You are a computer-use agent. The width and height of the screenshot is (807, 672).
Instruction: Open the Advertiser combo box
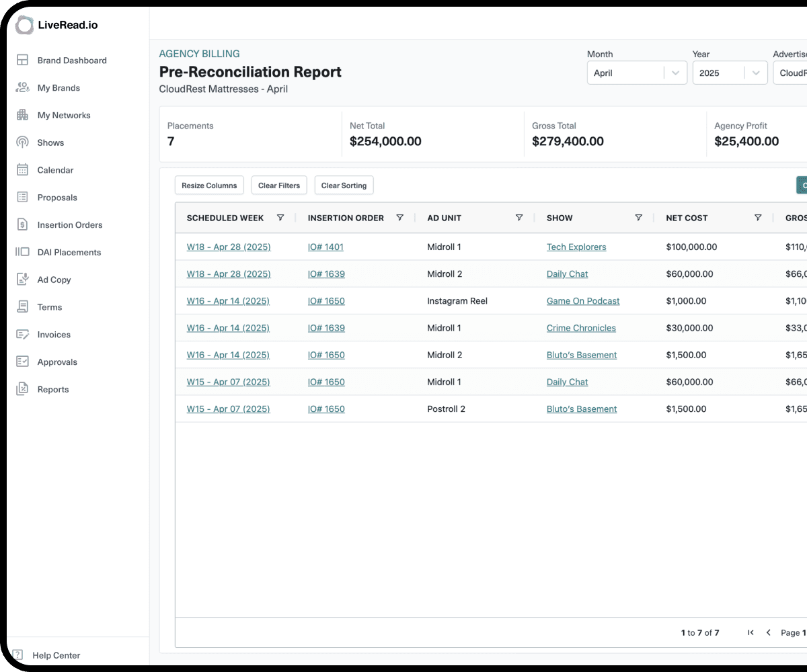791,73
